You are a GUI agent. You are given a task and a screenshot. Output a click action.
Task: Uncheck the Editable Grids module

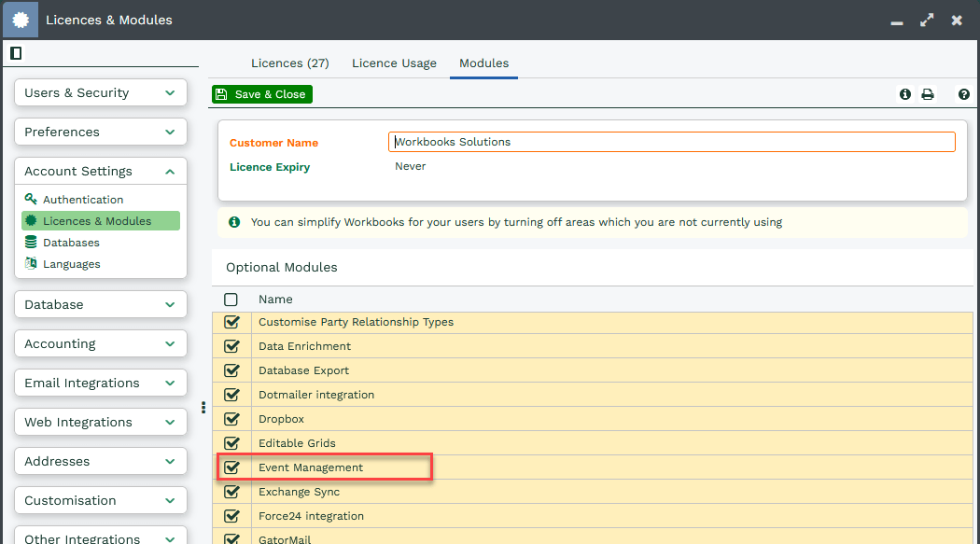click(231, 443)
